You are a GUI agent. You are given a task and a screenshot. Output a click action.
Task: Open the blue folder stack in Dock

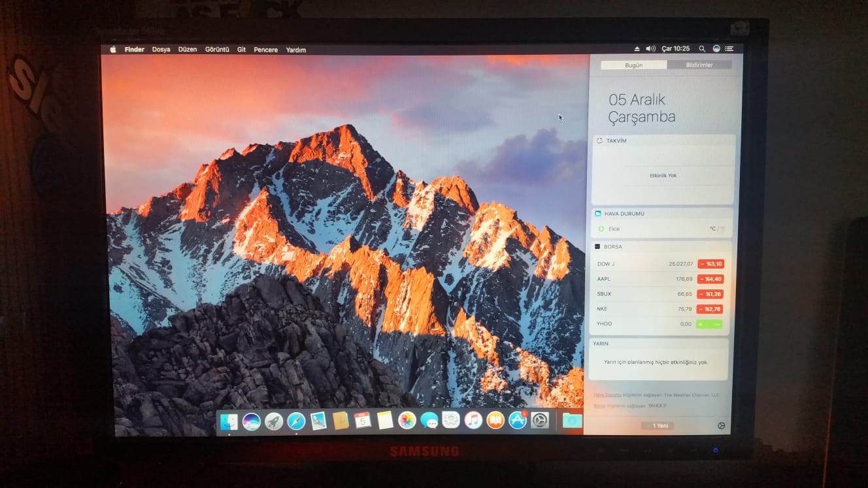click(x=572, y=420)
